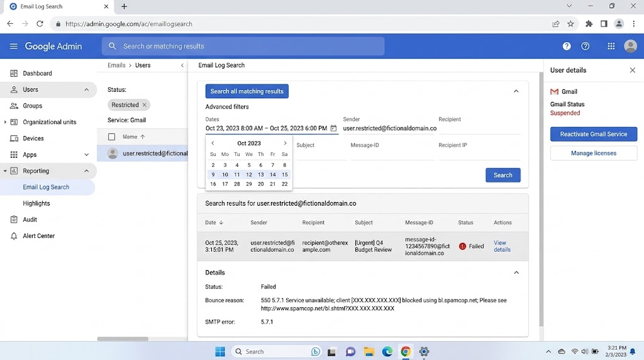Screen dimensions: 644x360
Task: Click the users panel horizontal scrollbar
Action: [x=123, y=339]
